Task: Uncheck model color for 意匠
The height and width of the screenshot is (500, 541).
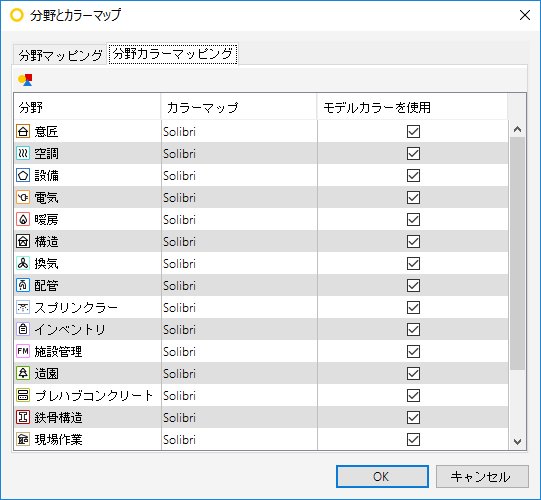Action: [x=413, y=131]
